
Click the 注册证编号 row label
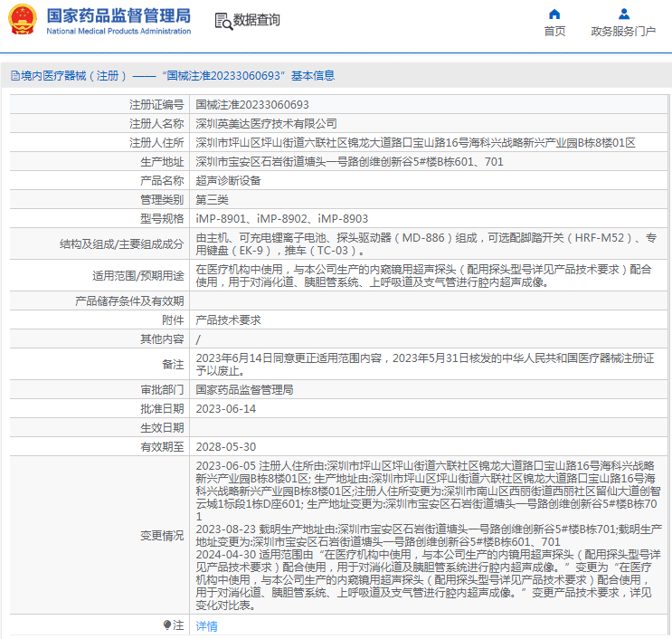click(x=156, y=105)
